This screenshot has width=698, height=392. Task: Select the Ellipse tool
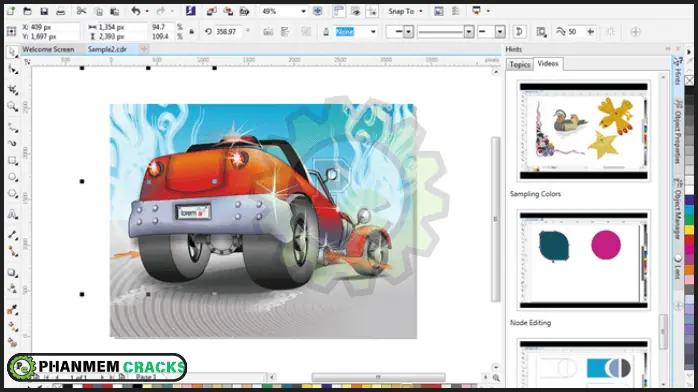12,177
